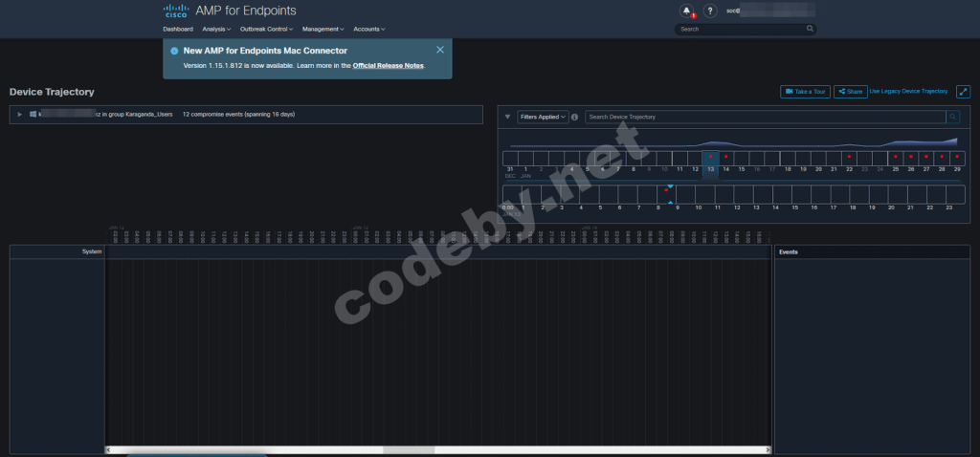The width and height of the screenshot is (980, 457).
Task: Go to the Dashboard page
Action: [x=178, y=29]
